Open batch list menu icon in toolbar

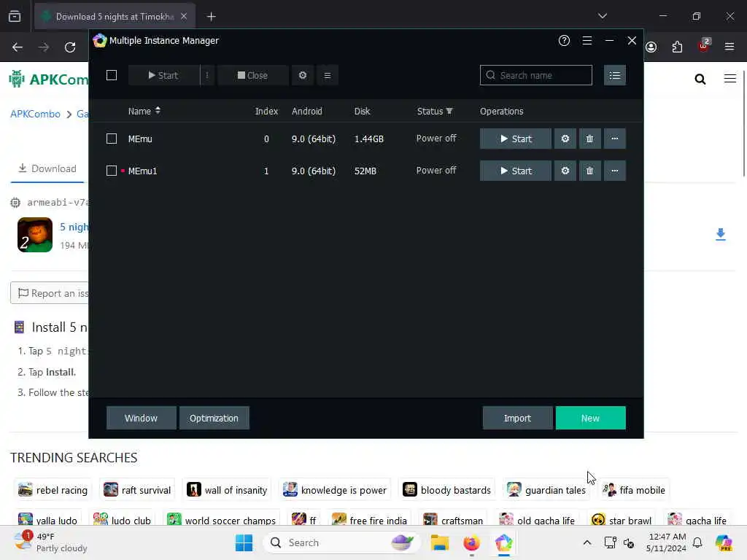pos(328,75)
